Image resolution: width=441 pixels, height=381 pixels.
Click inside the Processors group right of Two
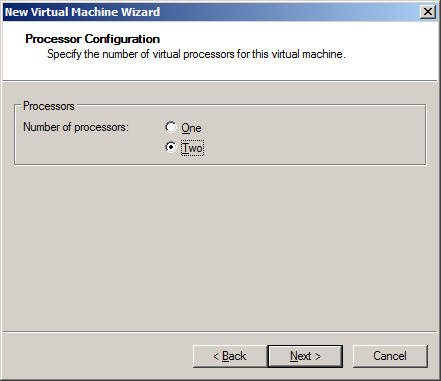click(313, 148)
